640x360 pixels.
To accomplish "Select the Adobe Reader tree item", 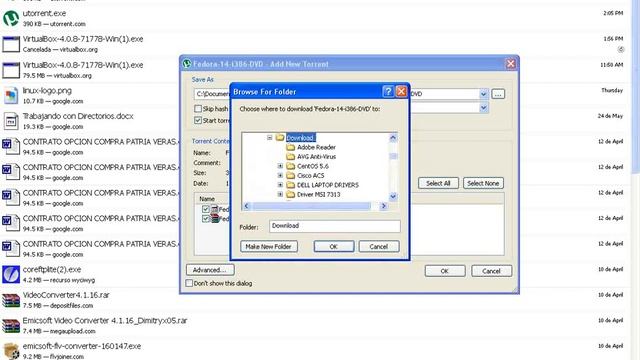I will pyautogui.click(x=316, y=147).
